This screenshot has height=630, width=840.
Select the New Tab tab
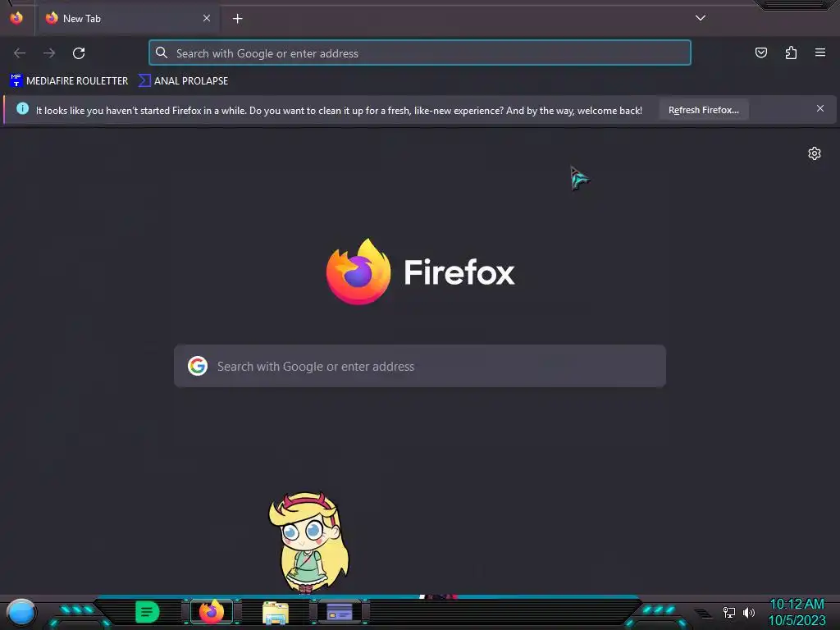129,19
